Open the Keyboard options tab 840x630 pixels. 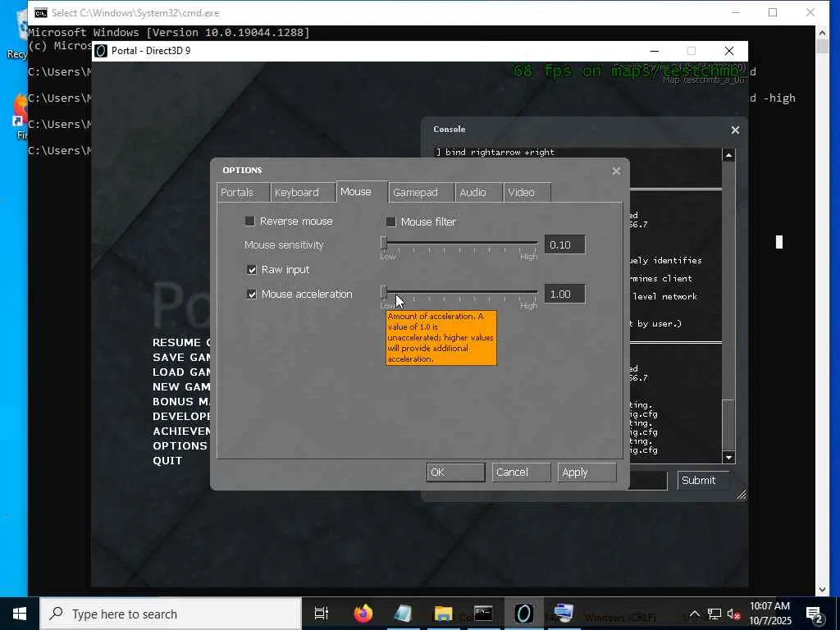point(303,192)
